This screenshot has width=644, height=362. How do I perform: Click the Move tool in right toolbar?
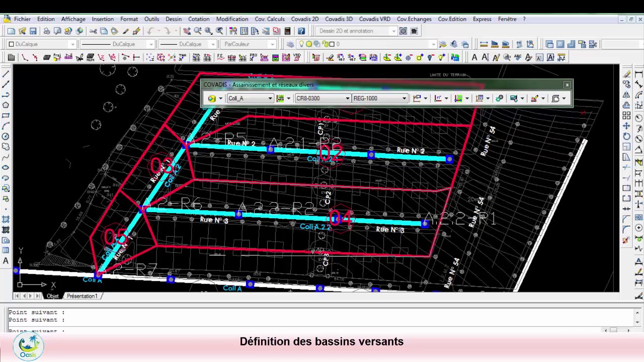[626, 126]
